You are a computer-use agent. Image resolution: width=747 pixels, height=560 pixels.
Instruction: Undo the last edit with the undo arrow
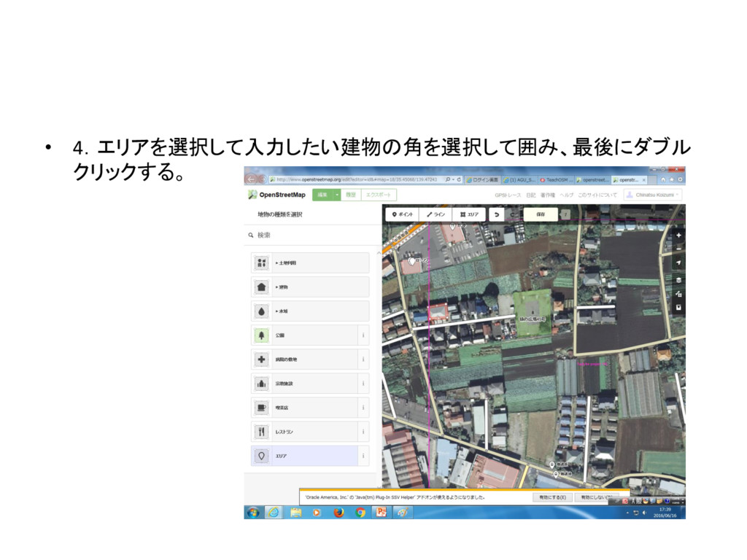tap(496, 214)
